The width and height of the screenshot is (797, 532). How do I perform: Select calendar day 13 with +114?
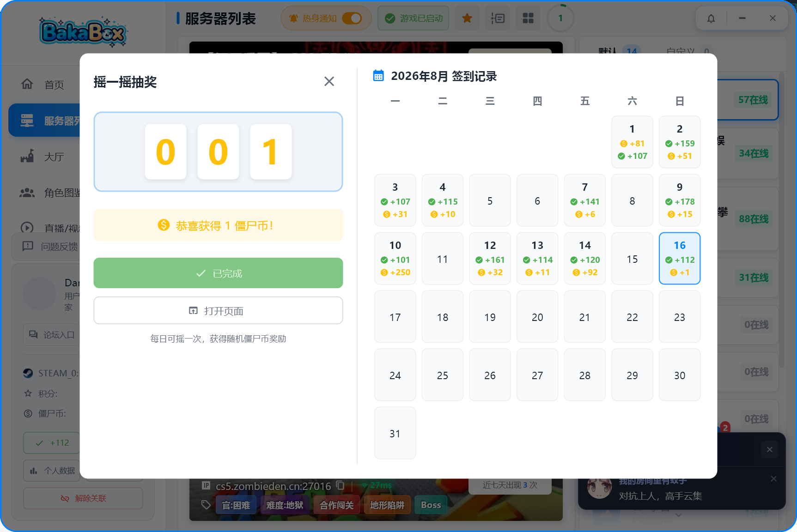(x=537, y=259)
